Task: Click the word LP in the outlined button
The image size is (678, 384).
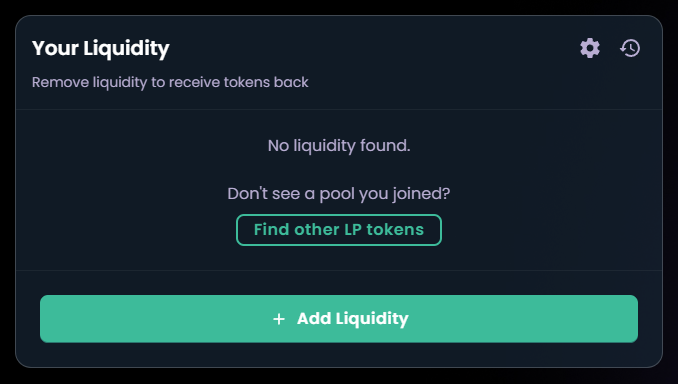Action: coord(352,230)
